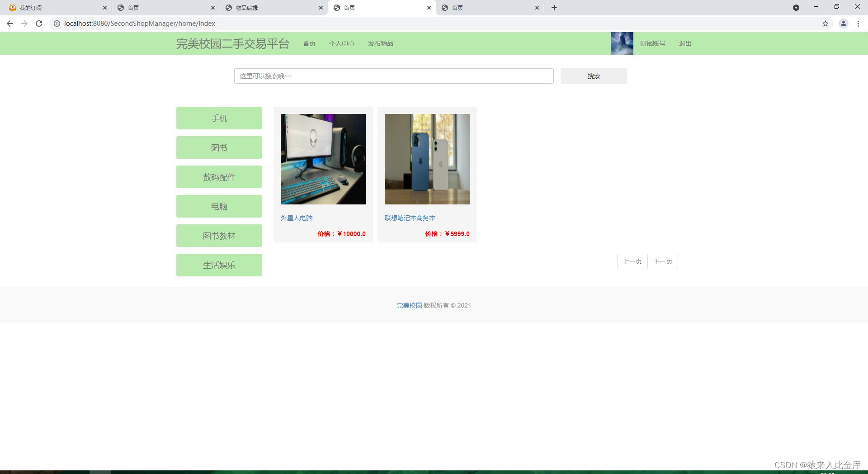Select the 图书教材 category

coord(219,236)
